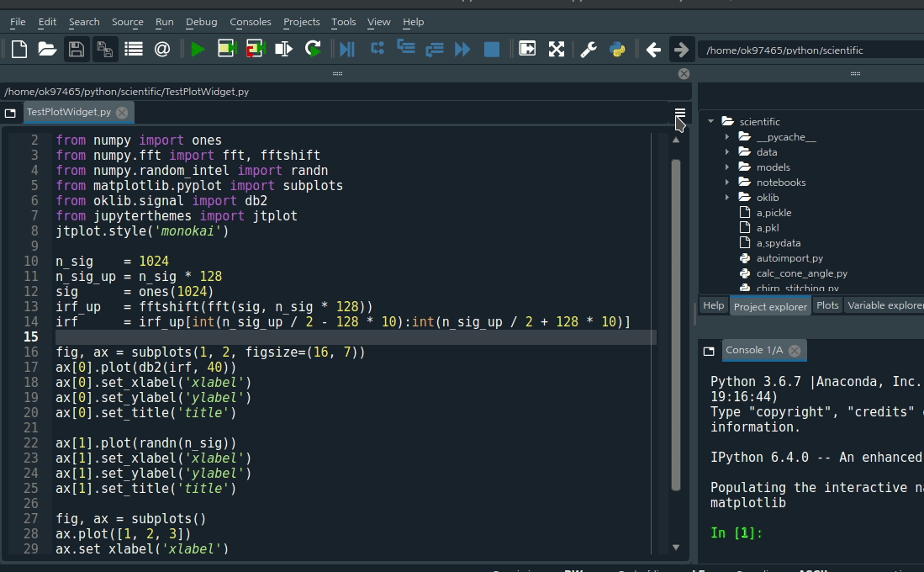
Task: Expand the data folder
Action: click(727, 152)
